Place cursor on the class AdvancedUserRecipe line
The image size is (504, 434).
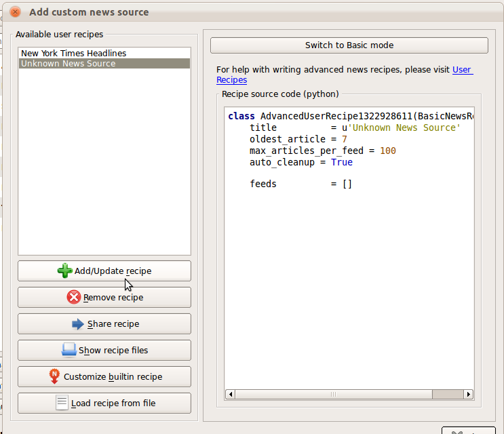point(349,117)
